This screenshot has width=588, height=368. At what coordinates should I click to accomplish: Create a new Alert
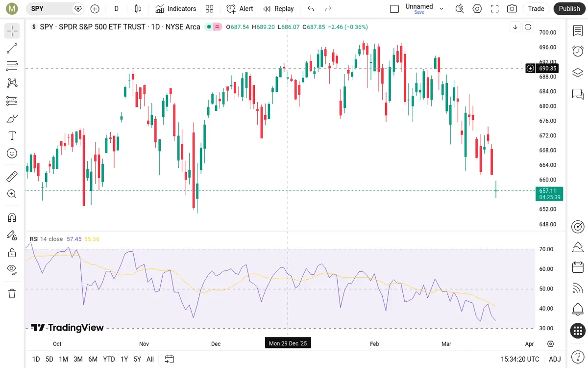(240, 8)
